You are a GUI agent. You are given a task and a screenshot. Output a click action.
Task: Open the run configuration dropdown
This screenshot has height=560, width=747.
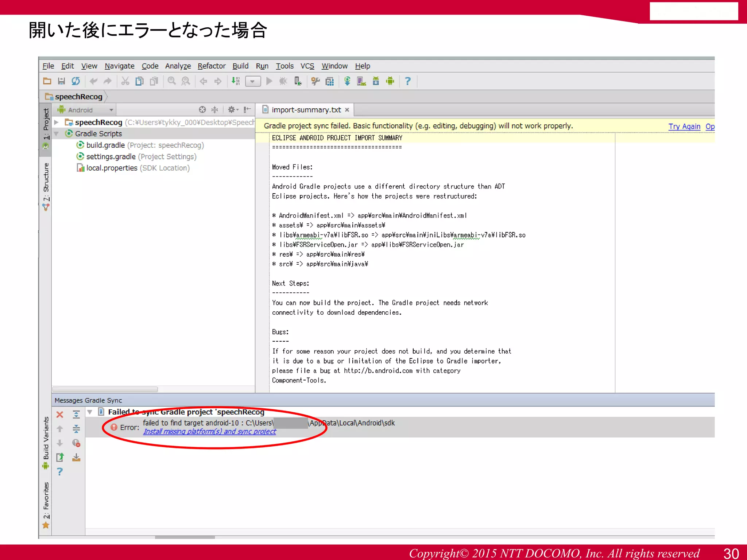pos(253,81)
